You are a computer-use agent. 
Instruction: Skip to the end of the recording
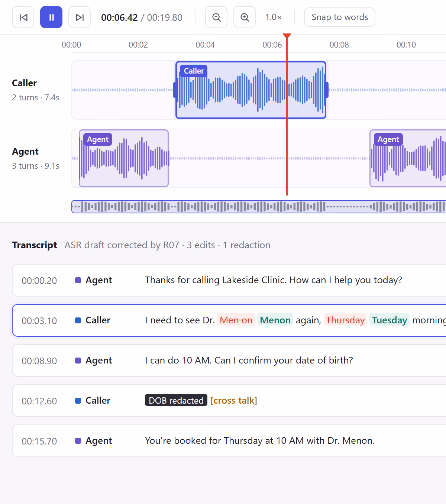(x=80, y=17)
